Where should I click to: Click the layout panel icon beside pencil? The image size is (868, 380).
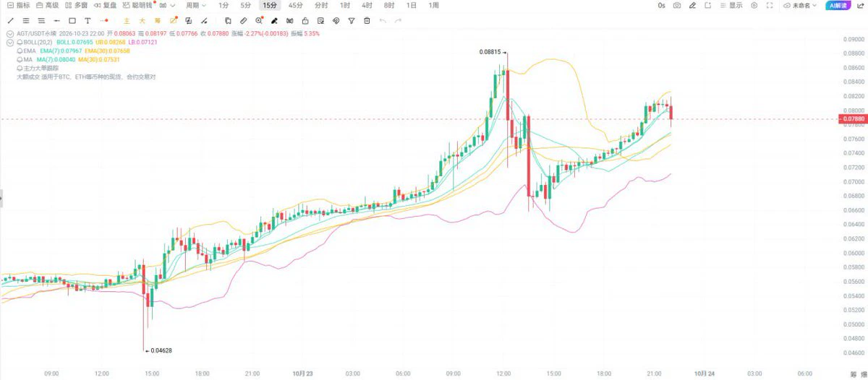click(707, 5)
